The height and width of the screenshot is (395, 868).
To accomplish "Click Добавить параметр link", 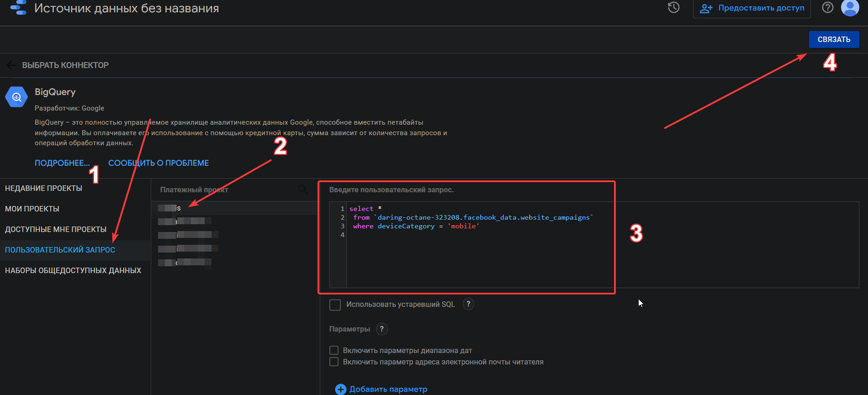I will (x=388, y=389).
